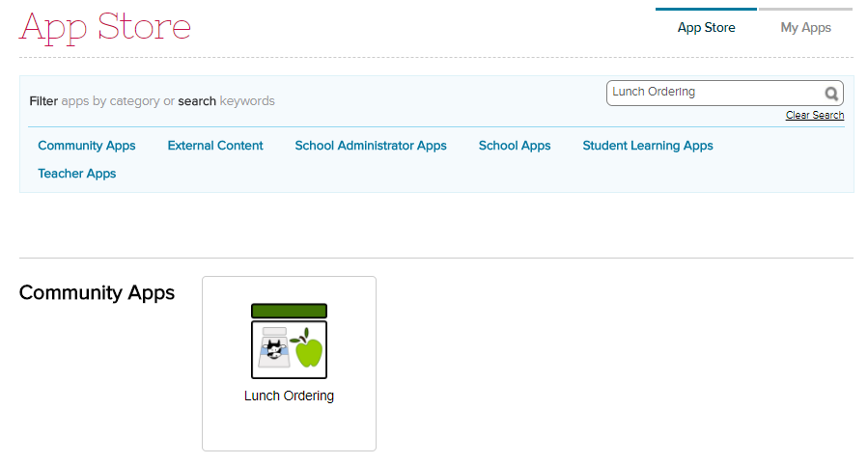This screenshot has height=464, width=868.
Task: Click the Community Apps section heading
Action: (97, 292)
